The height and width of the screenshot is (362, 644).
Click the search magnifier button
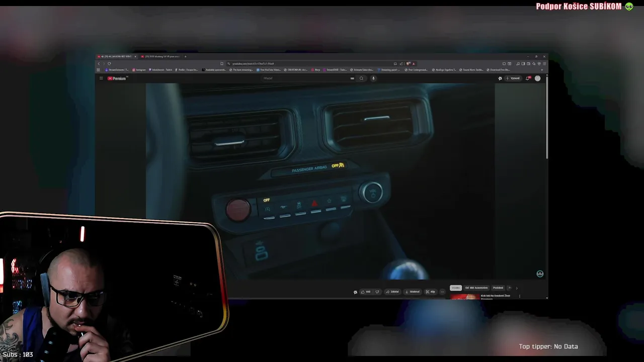pos(361,78)
